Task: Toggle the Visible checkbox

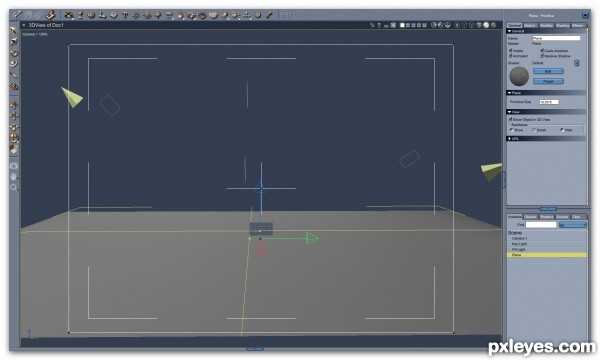Action: tap(510, 50)
